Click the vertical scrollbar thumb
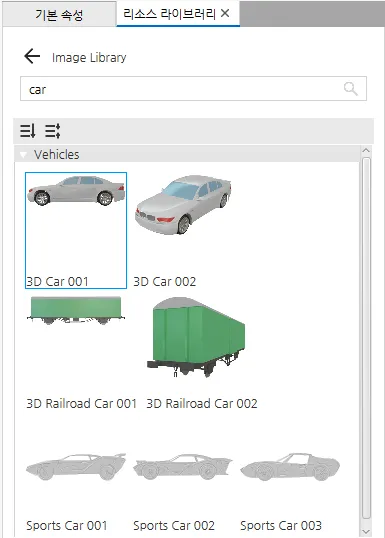This screenshot has height=538, width=385. (366, 338)
